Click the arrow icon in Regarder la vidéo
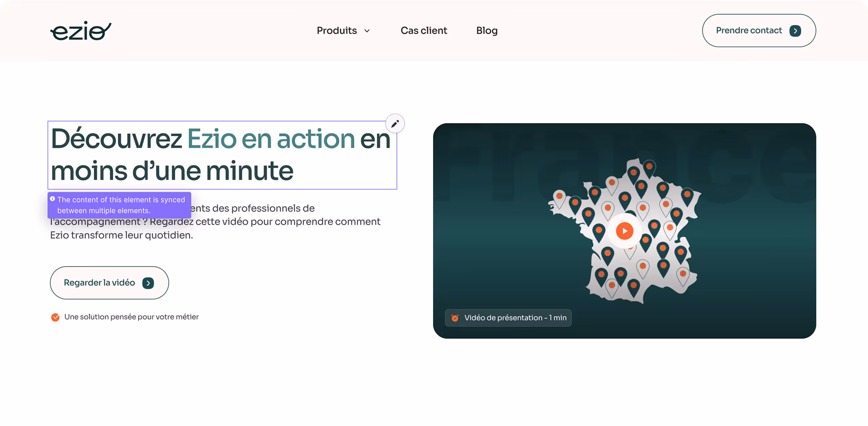Viewport: 868px width, 426px height. pyautogui.click(x=148, y=283)
